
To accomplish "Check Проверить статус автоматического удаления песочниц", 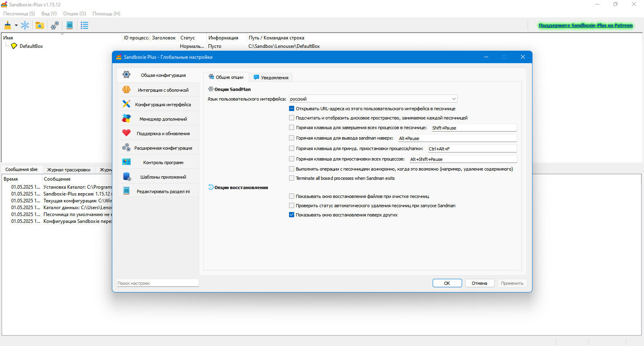I will click(x=291, y=206).
